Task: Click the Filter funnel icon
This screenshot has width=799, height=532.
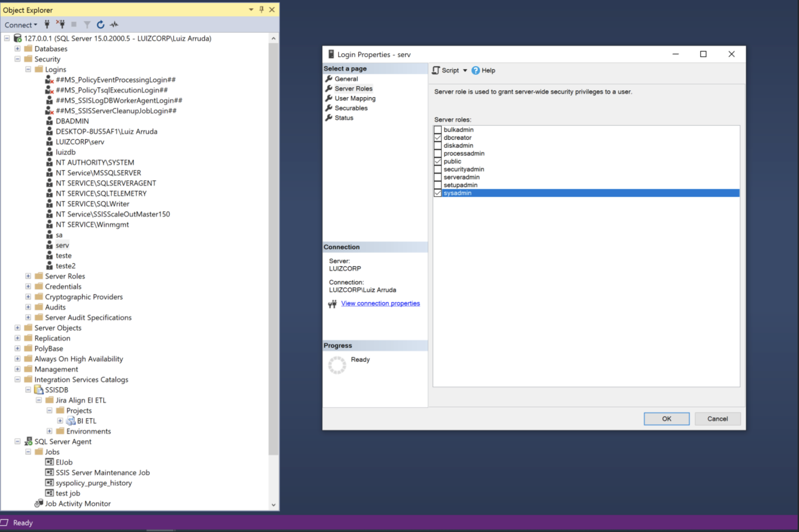Action: point(87,24)
